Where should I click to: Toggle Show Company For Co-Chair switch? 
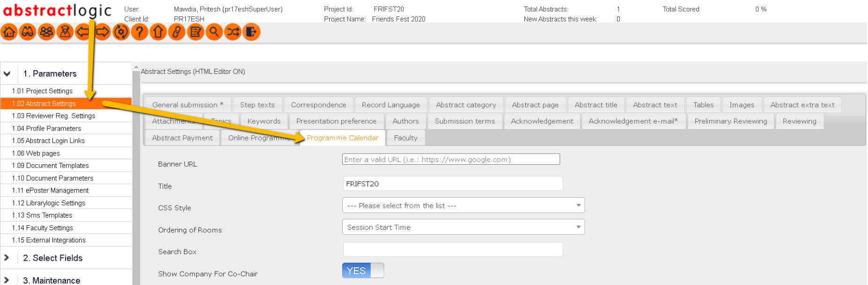[x=363, y=270]
